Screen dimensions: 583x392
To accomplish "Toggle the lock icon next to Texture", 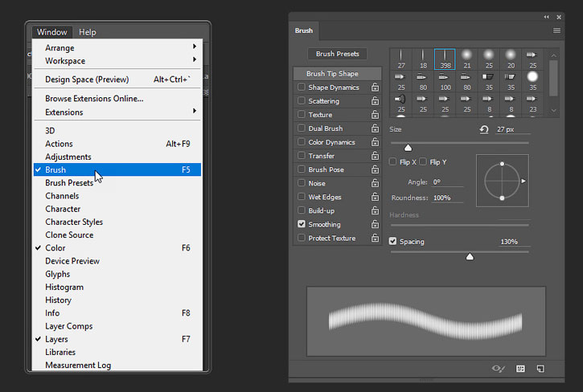I will [376, 115].
